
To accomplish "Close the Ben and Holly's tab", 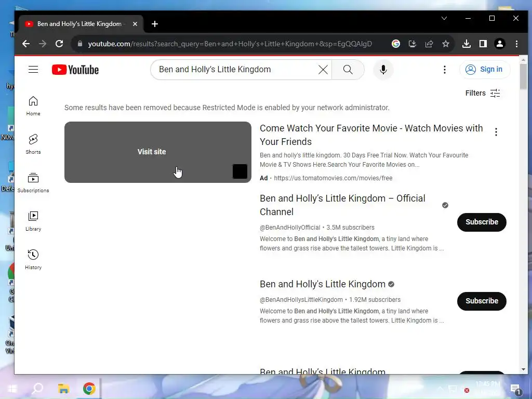I will 135,24.
